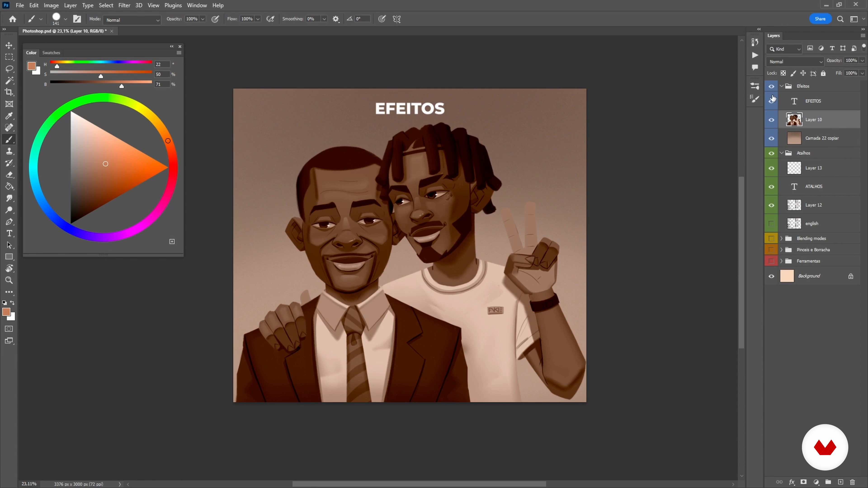Click the foreground color swatch in toolbar

click(6, 312)
